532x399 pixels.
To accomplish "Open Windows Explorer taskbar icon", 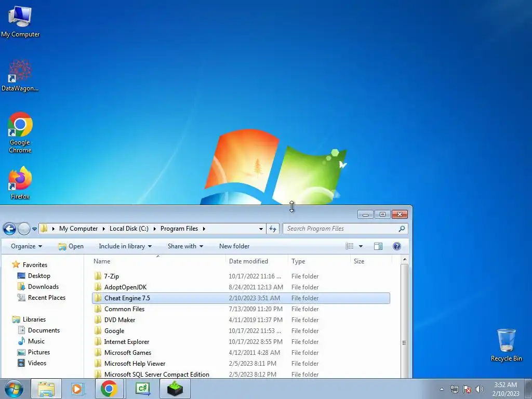I will coord(46,389).
